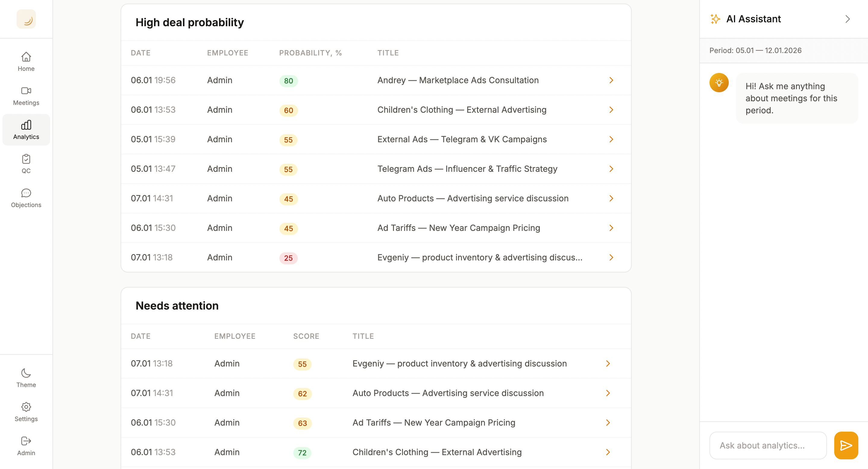Click the Admin sidebar icon
Screen dimensions: 868x469
26,441
